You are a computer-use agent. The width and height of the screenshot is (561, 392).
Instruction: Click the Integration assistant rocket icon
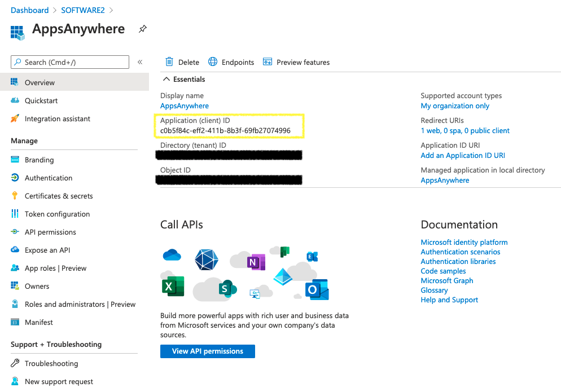coord(15,118)
